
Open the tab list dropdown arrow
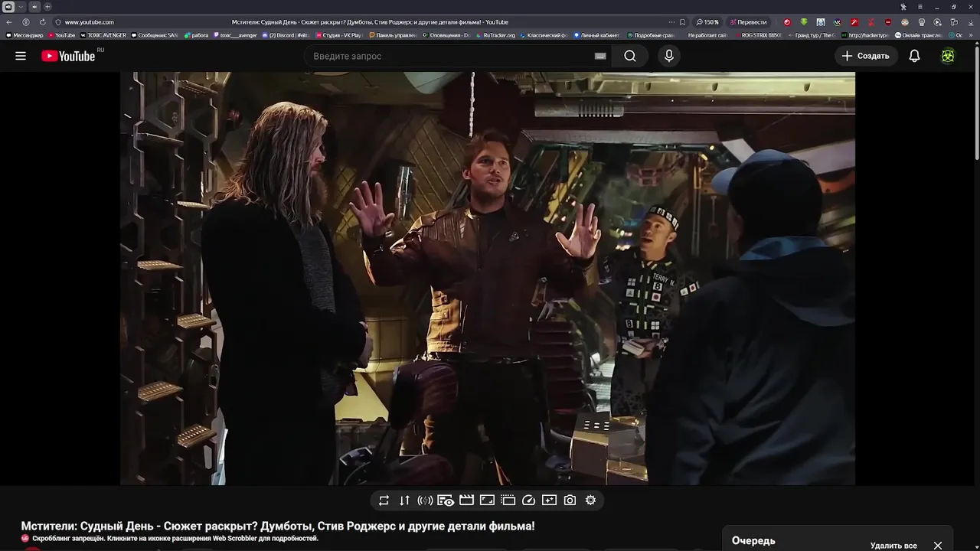coord(21,7)
